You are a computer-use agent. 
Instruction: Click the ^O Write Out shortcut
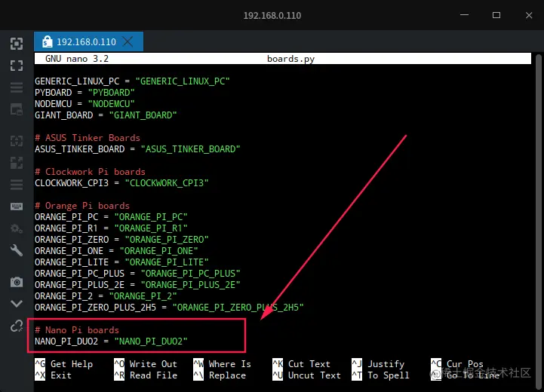click(146, 364)
